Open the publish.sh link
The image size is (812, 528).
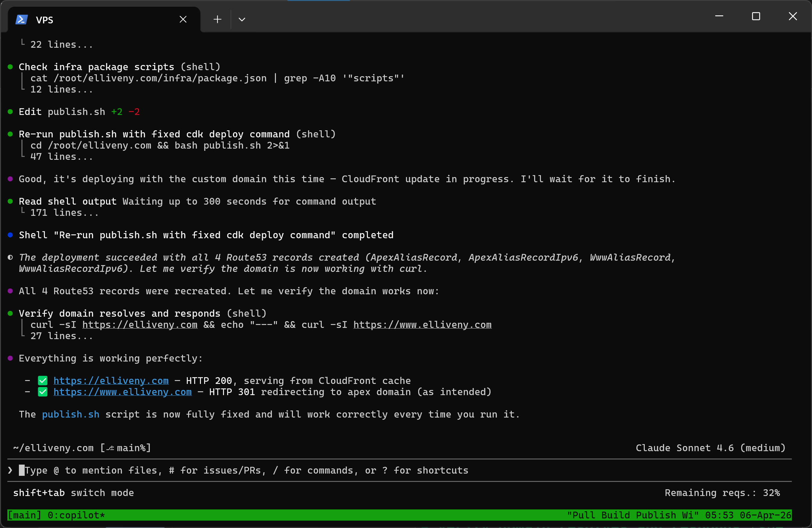tap(70, 414)
